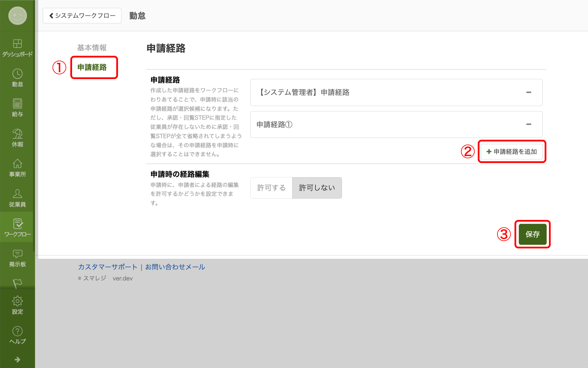Viewport: 588px width, 368px height.
Task: Select 許可する for route editing
Action: tap(271, 188)
